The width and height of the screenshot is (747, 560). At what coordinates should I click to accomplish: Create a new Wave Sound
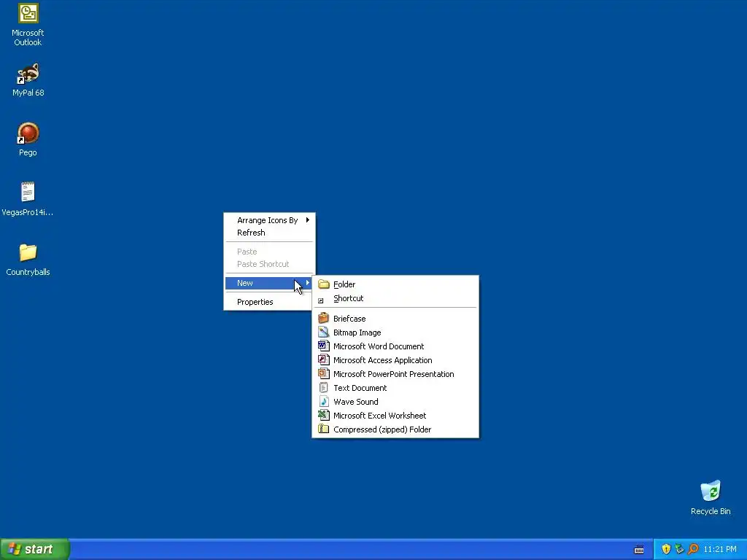tap(395, 402)
